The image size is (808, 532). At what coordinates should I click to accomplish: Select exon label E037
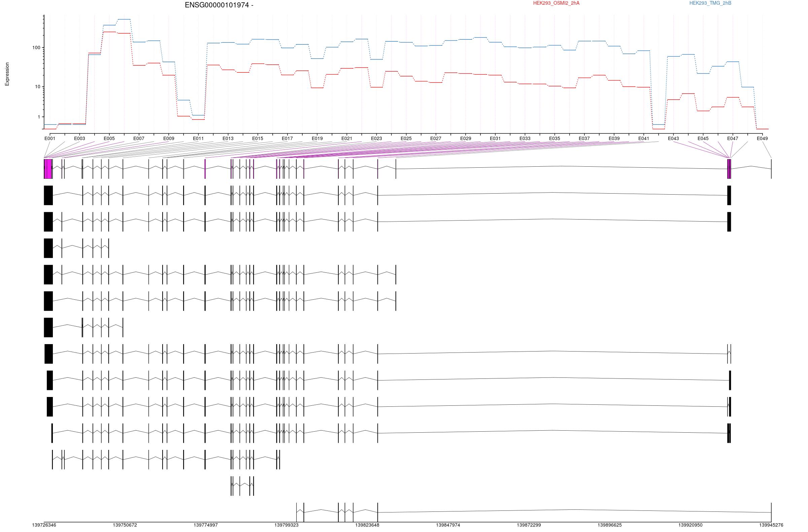click(584, 138)
